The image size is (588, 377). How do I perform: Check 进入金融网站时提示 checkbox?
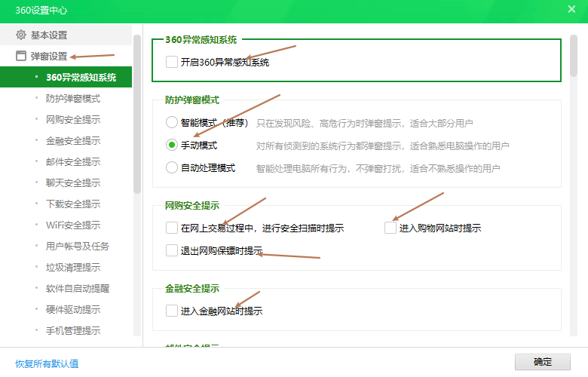(x=172, y=311)
